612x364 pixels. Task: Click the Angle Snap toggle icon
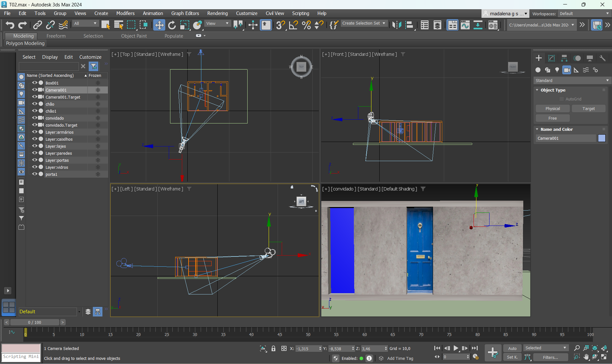[x=293, y=25]
